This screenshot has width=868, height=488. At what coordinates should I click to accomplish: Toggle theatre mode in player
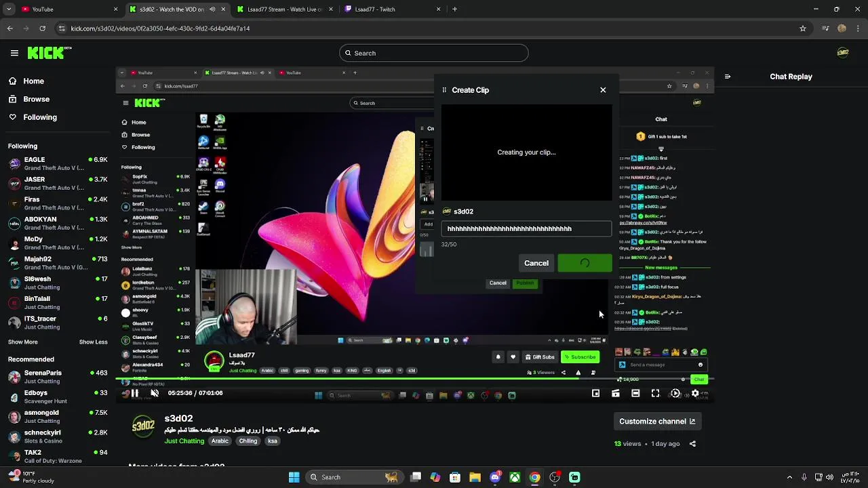tap(635, 393)
